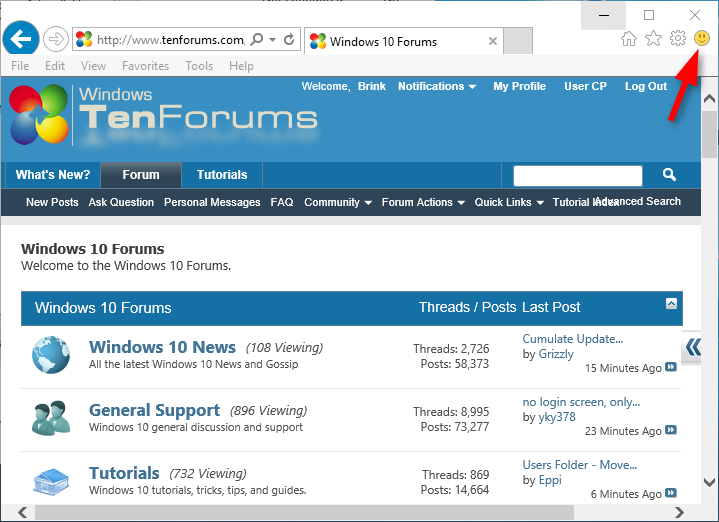The height and width of the screenshot is (522, 719).
Task: Click the URL text in address bar
Action: [171, 40]
